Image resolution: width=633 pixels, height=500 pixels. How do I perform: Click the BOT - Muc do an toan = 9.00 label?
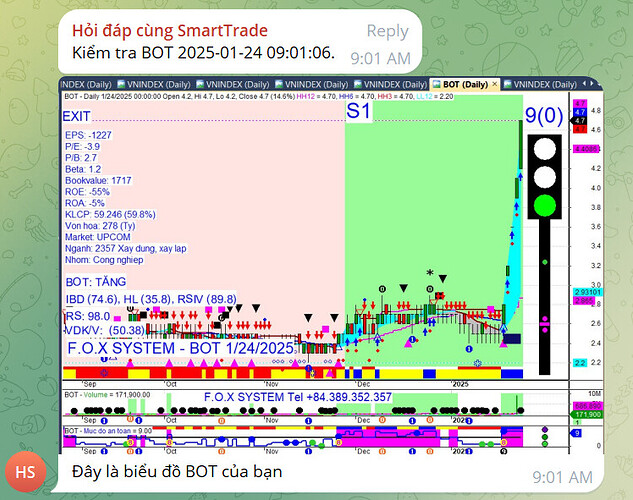[x=108, y=431]
